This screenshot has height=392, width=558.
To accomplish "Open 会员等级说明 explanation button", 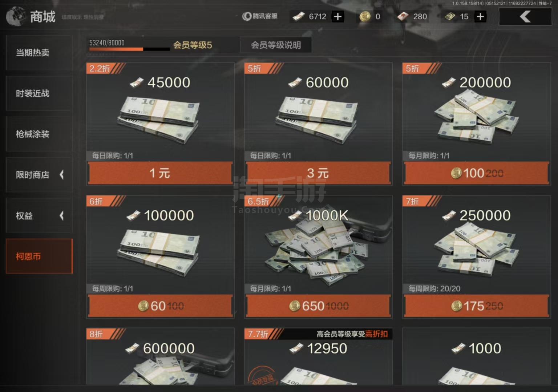I will coord(276,45).
